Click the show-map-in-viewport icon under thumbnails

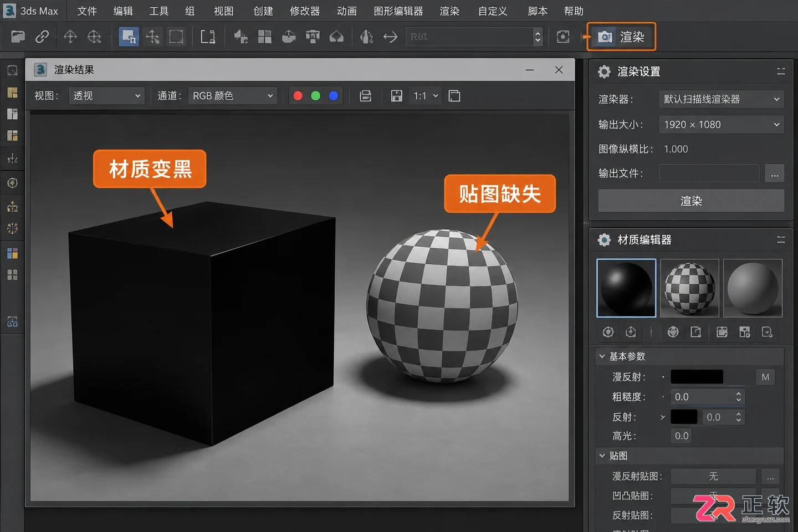[x=722, y=332]
